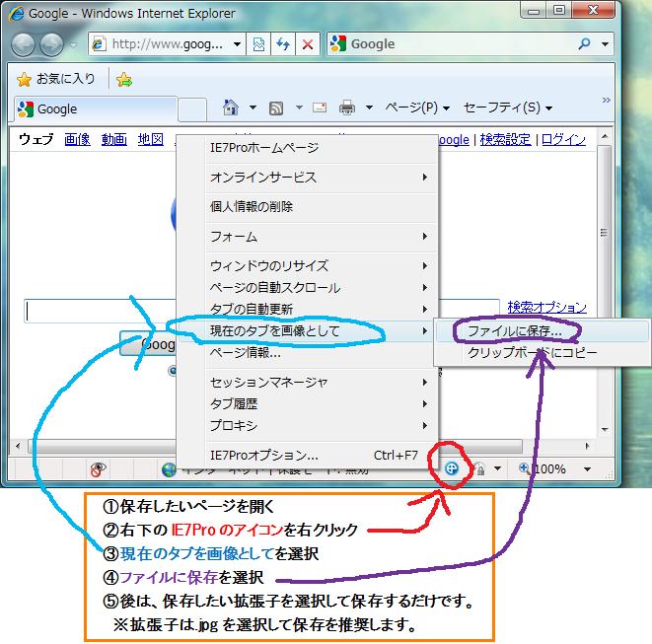Click the Forward navigation button

(51, 44)
